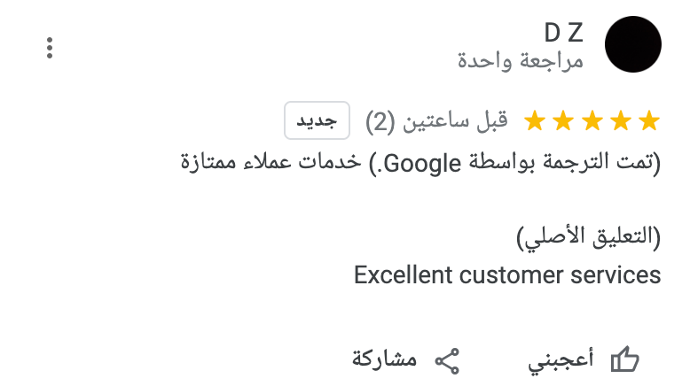This screenshot has height=386, width=690.
Task: Click the middle star of the rating
Action: (592, 121)
